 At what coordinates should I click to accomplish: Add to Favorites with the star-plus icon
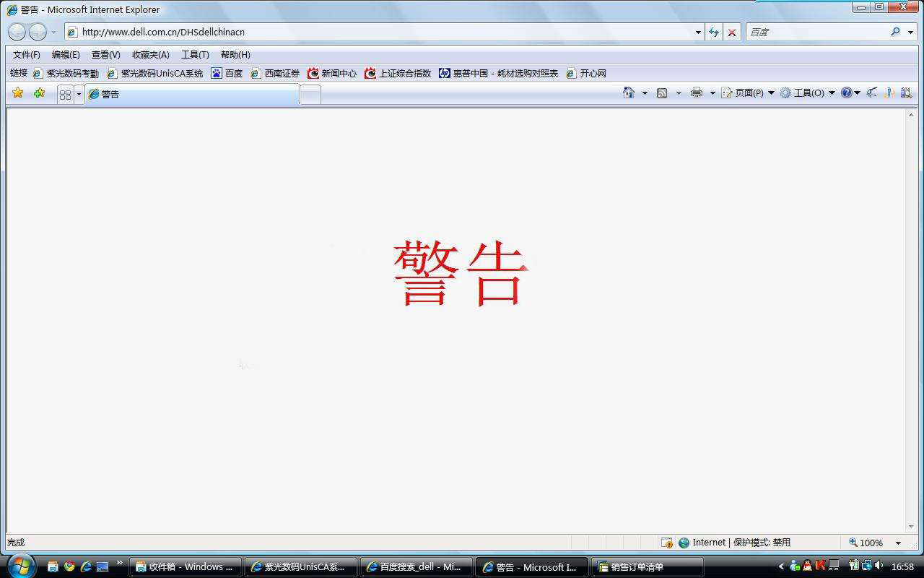coord(39,92)
